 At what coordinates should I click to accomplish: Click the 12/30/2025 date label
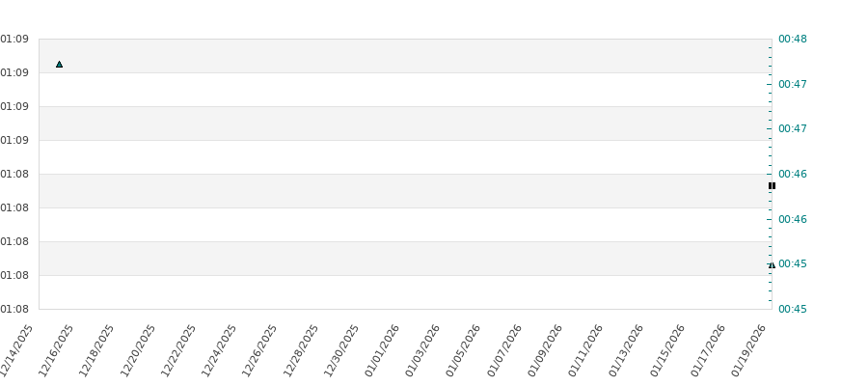pyautogui.click(x=344, y=349)
